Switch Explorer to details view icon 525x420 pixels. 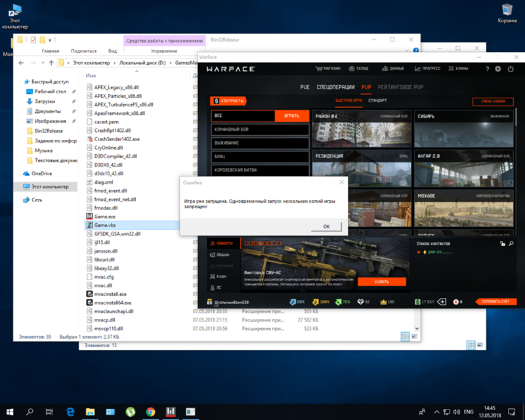point(405,336)
